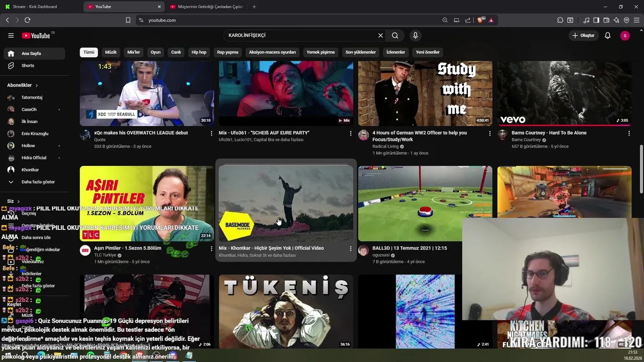The image size is (644, 362).
Task: Click the Radical Living channel name
Action: point(386,146)
